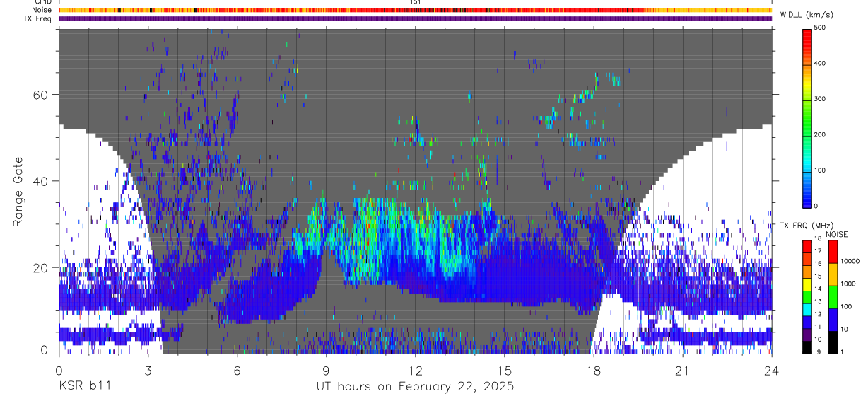The image size is (868, 401).
Task: Click the 300 value on the width colorbar
Action: point(820,99)
